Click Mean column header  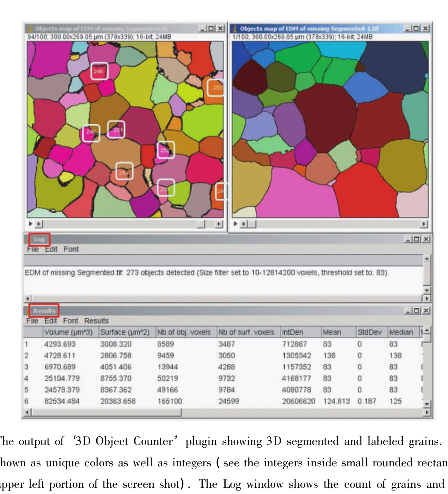coord(339,332)
